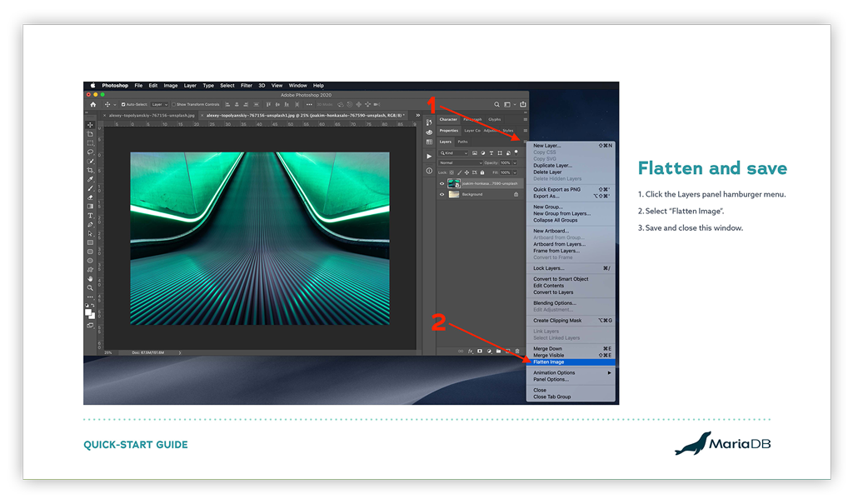Image resolution: width=853 pixels, height=504 pixels.
Task: Choose the Crop tool
Action: pos(91,170)
